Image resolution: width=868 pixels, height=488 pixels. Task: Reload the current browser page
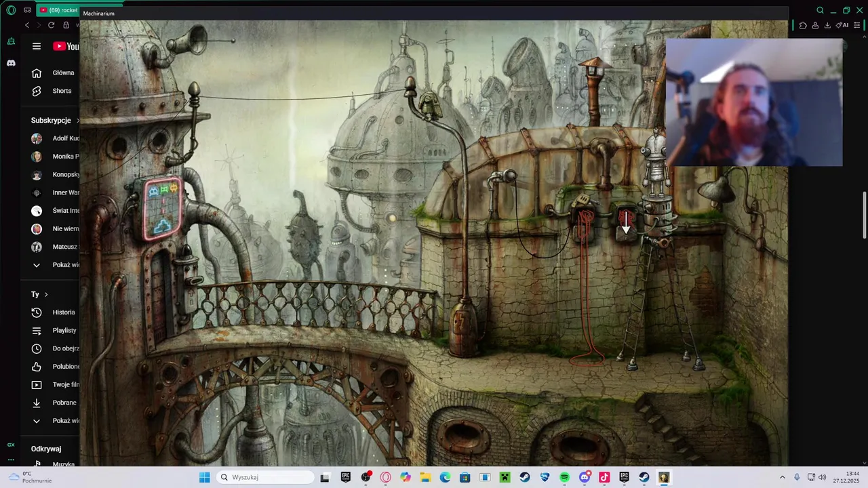[51, 25]
